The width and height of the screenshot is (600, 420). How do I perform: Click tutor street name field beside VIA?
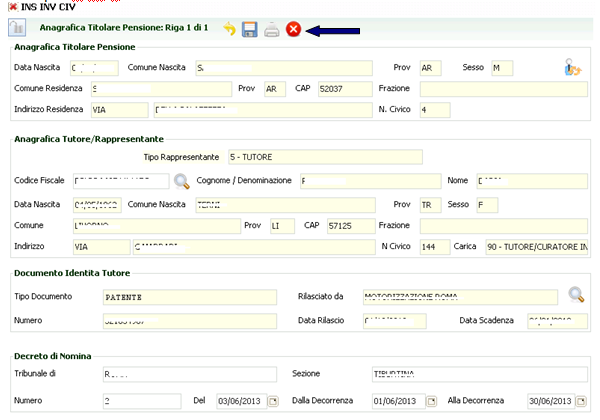pyautogui.click(x=254, y=247)
